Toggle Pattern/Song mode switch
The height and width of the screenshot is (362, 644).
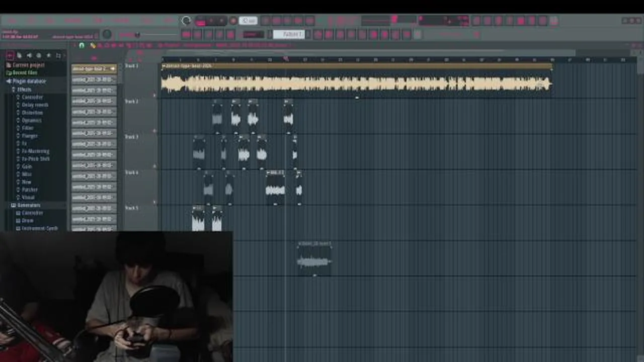pos(200,21)
